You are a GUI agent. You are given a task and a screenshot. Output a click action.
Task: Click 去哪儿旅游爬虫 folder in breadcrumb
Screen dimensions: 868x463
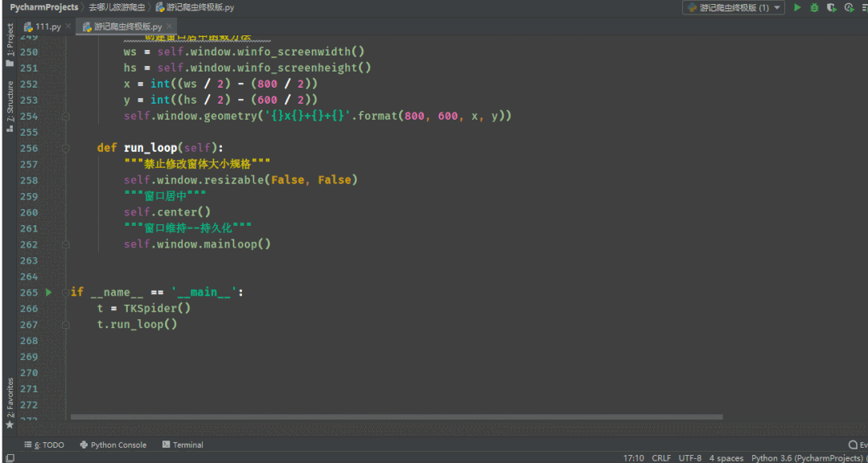[x=117, y=8]
